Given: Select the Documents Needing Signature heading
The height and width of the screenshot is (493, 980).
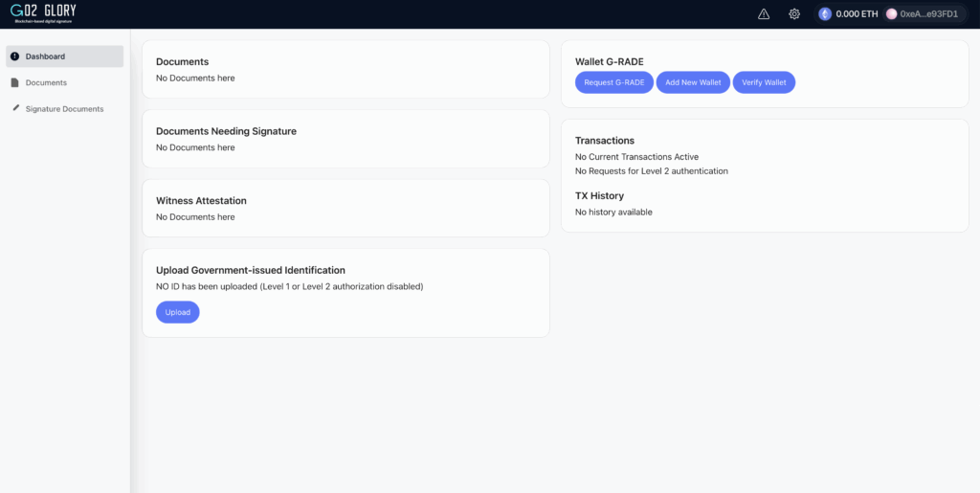Looking at the screenshot, I should click(226, 131).
